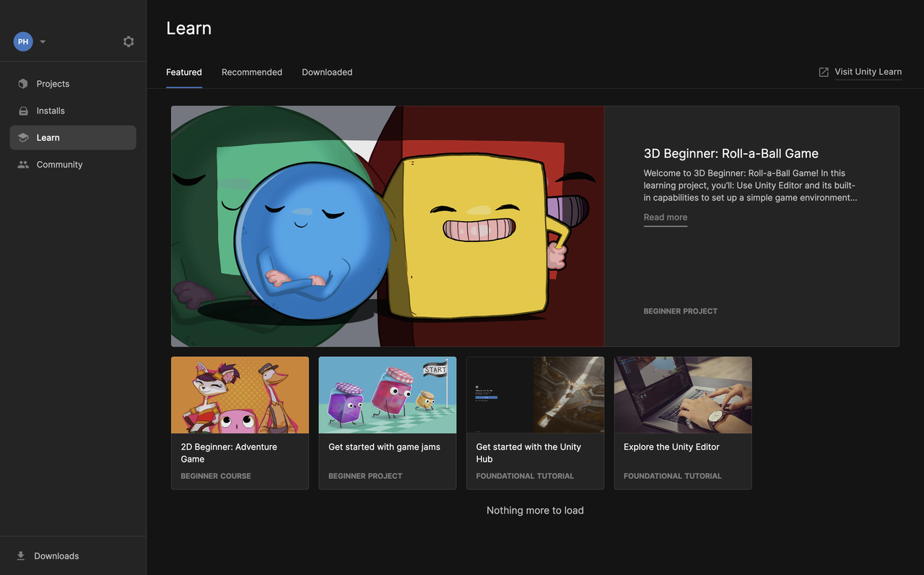Click the external link icon beside Visit Unity Learn
Screen dimensions: 924x575
tap(824, 72)
